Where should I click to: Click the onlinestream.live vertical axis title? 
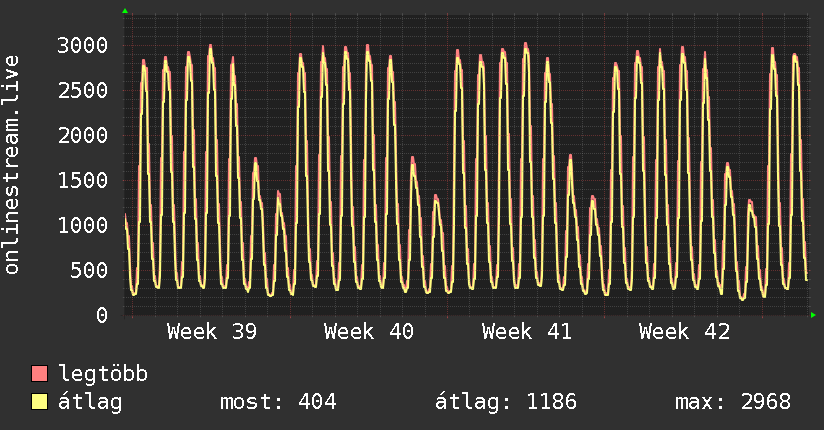12,165
